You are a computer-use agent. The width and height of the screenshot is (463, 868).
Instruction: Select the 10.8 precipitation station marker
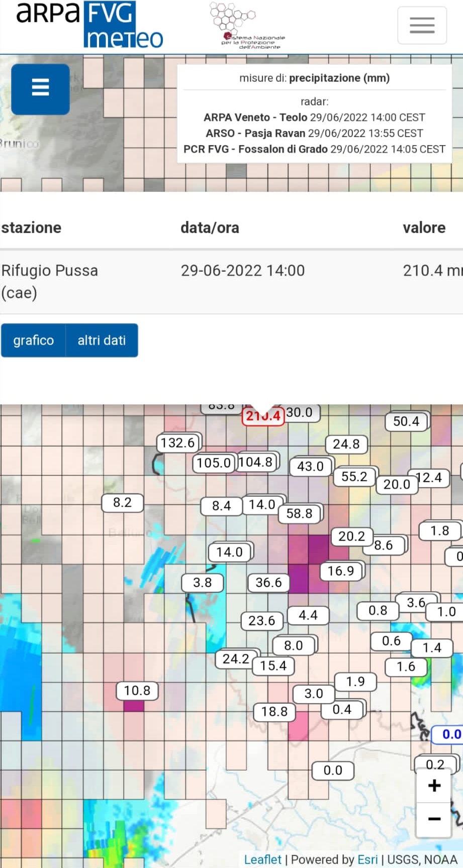pyautogui.click(x=137, y=691)
